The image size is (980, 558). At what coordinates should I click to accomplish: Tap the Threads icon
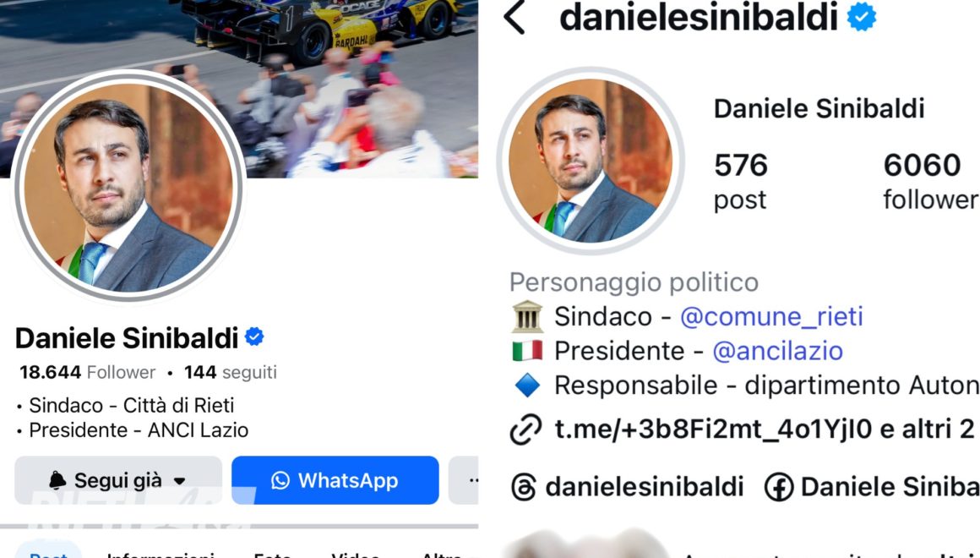(524, 487)
